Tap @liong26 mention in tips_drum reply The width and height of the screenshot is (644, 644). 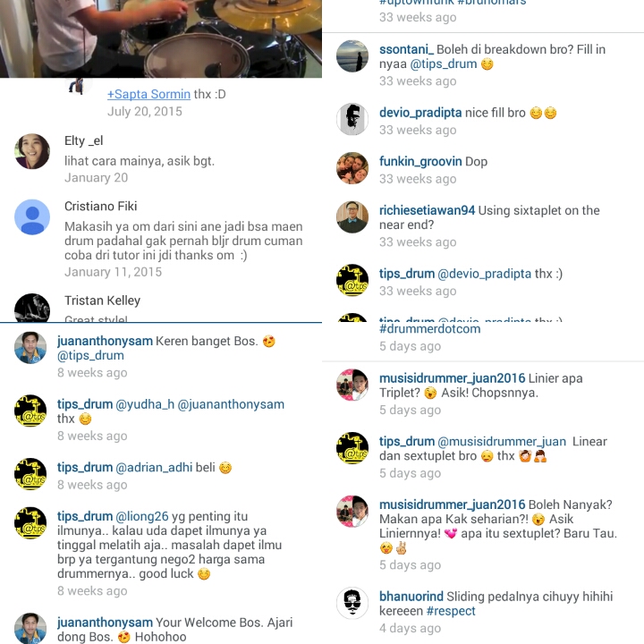(x=142, y=516)
